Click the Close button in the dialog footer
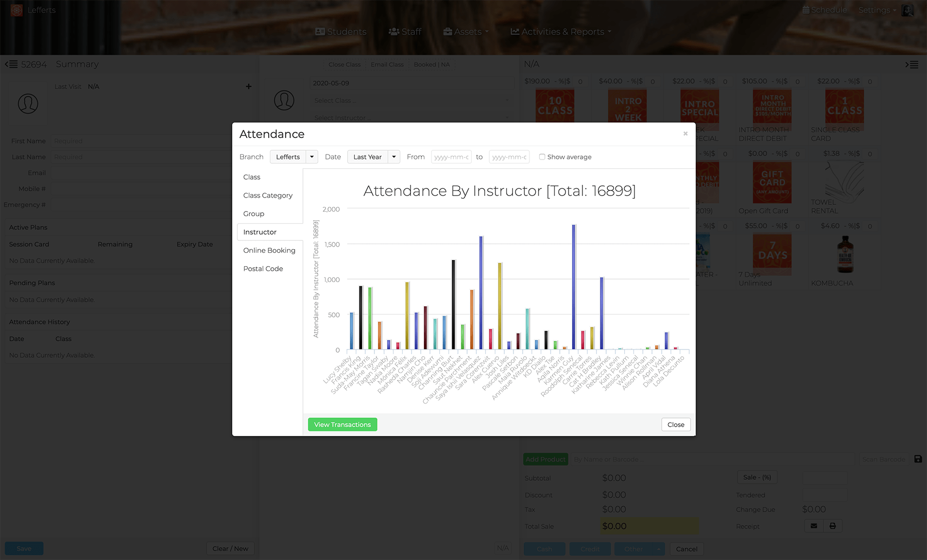This screenshot has width=927, height=560. tap(676, 425)
